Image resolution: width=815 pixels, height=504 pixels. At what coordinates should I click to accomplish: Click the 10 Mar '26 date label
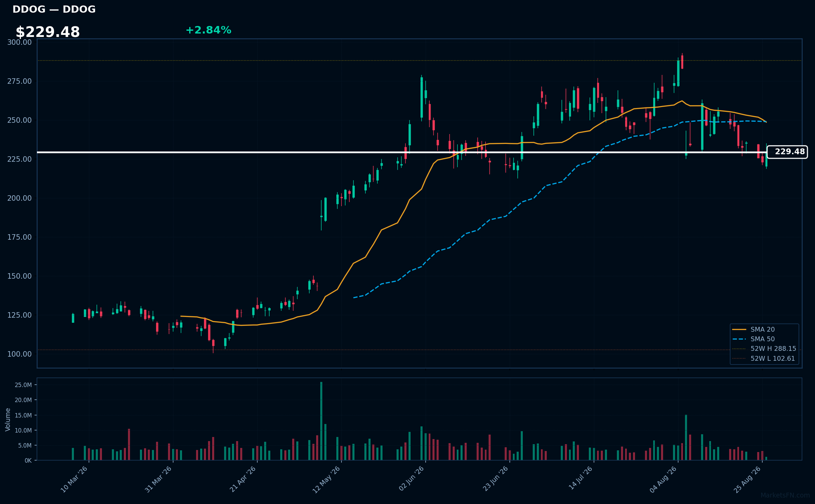point(74,479)
